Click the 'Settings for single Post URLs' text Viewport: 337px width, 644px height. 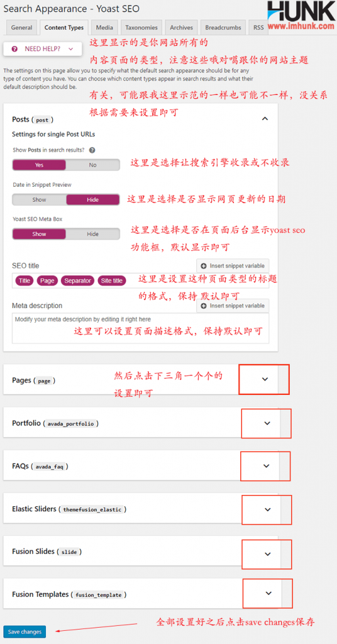(54, 135)
